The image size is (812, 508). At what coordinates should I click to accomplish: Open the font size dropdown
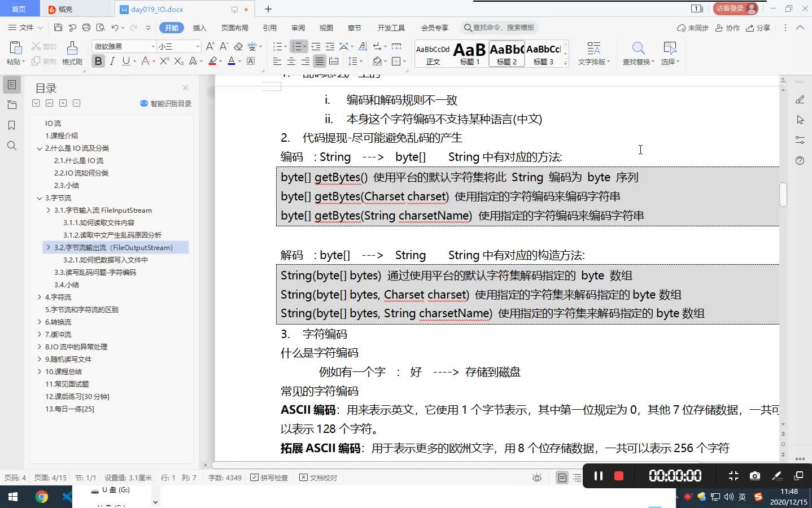click(x=197, y=46)
